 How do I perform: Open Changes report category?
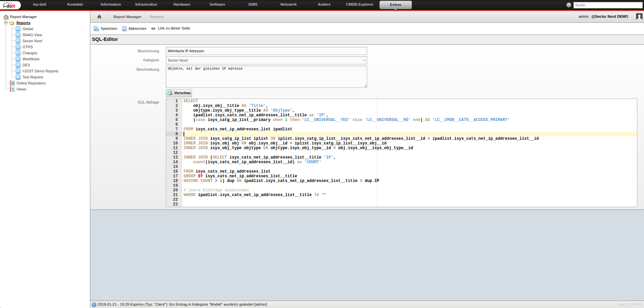click(30, 53)
